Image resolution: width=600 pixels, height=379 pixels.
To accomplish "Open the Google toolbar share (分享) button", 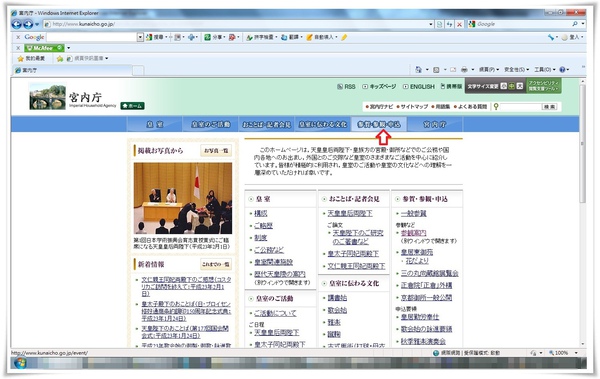I will click(215, 37).
